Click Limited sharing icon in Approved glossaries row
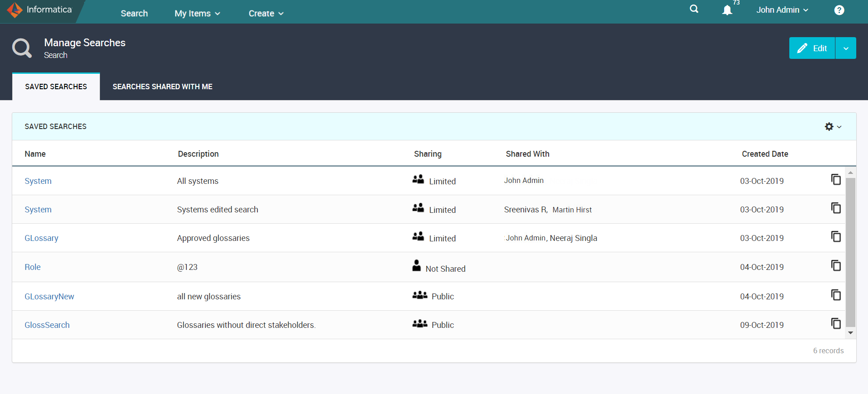The image size is (868, 394). coord(418,236)
